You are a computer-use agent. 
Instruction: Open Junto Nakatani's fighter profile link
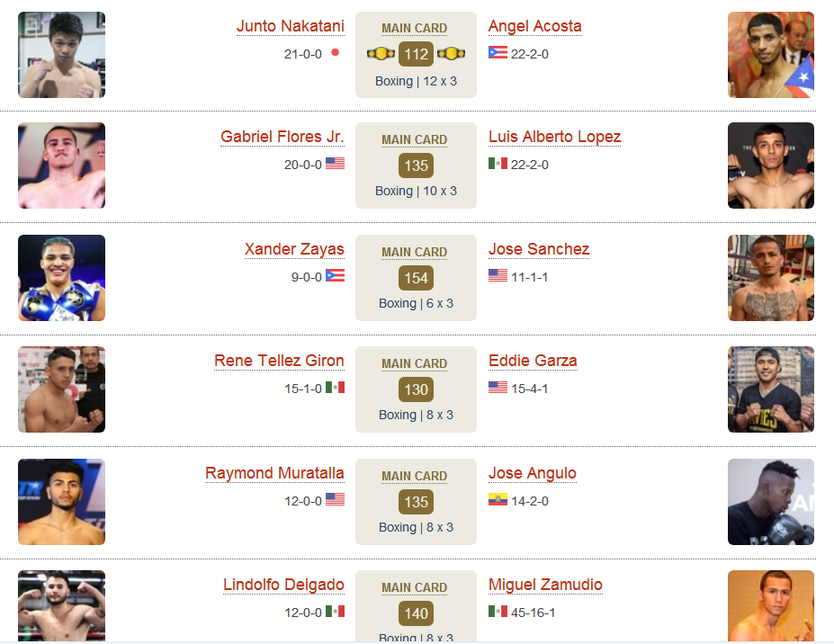291,26
